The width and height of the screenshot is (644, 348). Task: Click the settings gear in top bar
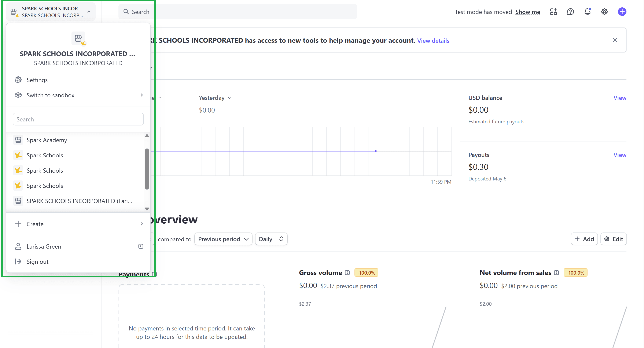pyautogui.click(x=604, y=12)
